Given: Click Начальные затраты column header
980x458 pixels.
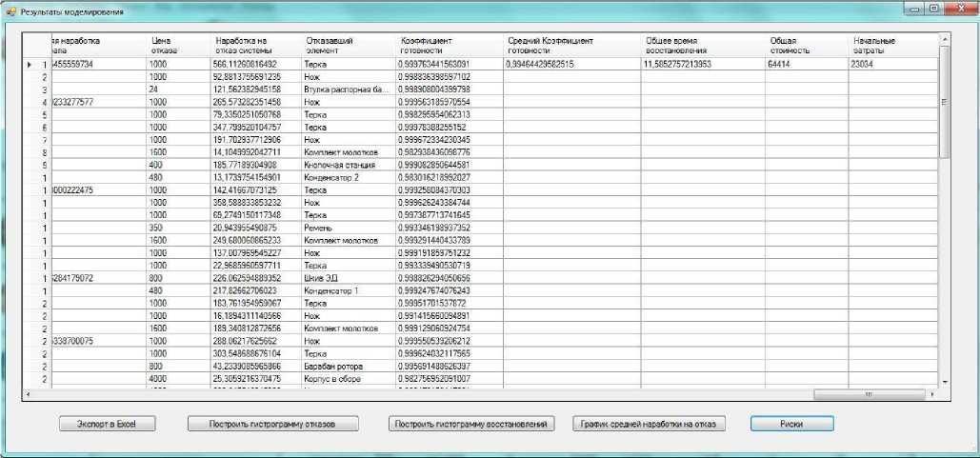Looking at the screenshot, I should click(x=893, y=46).
